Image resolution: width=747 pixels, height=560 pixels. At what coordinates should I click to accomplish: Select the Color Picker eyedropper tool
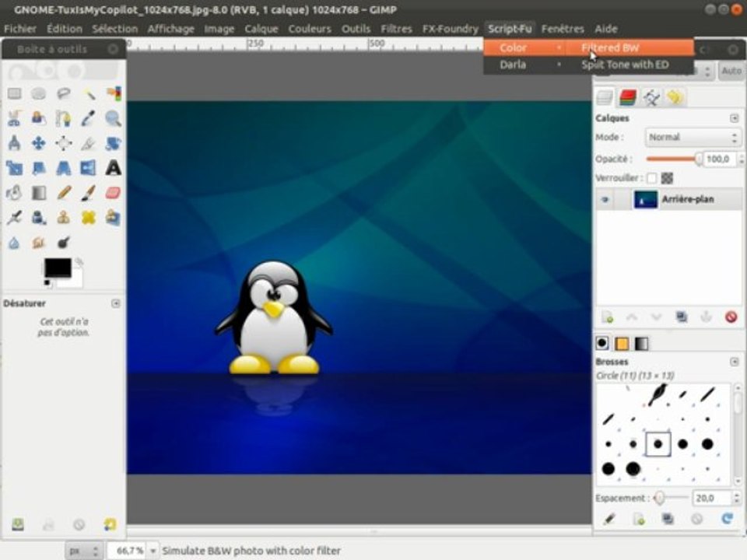pos(89,118)
